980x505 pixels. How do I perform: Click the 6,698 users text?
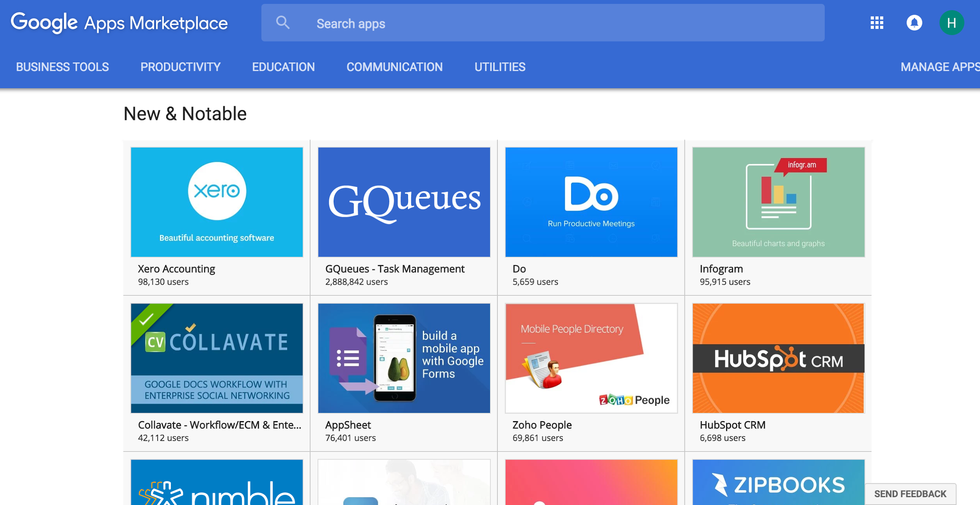coord(722,438)
